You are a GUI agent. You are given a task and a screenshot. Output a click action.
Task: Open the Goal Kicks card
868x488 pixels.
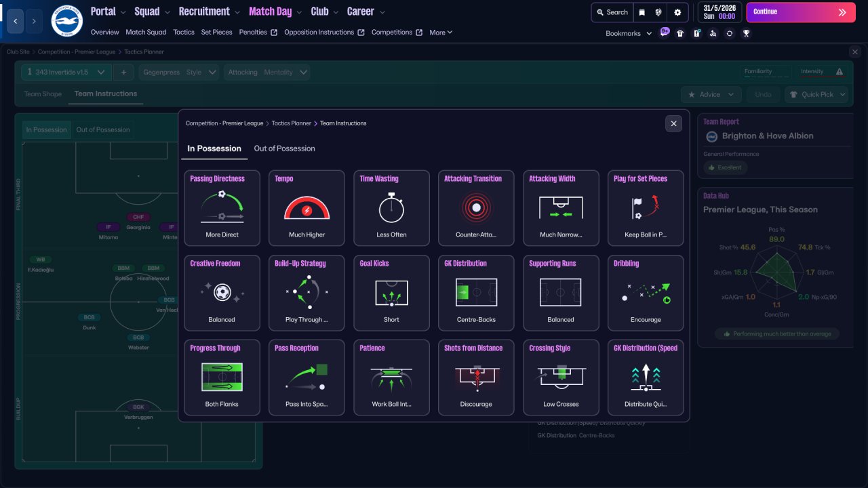click(391, 293)
